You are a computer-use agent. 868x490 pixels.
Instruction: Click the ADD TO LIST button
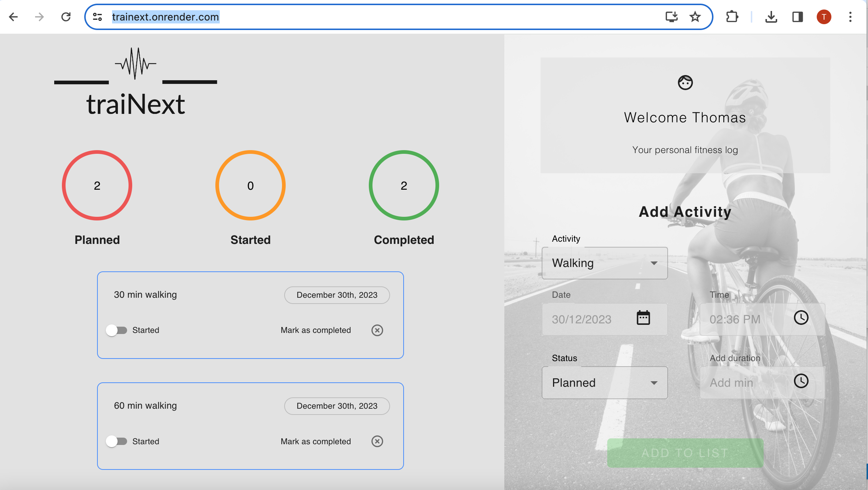(x=685, y=453)
